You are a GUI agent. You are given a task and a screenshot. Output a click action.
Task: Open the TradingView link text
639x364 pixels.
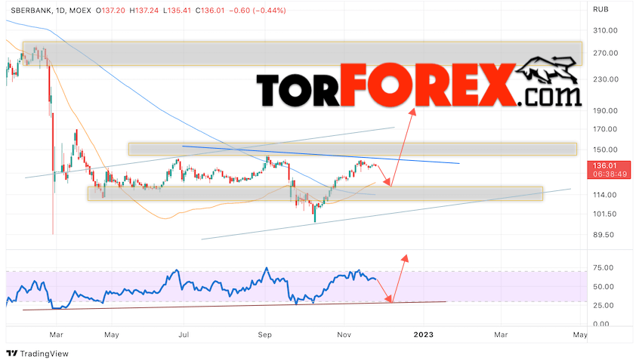[x=45, y=353]
